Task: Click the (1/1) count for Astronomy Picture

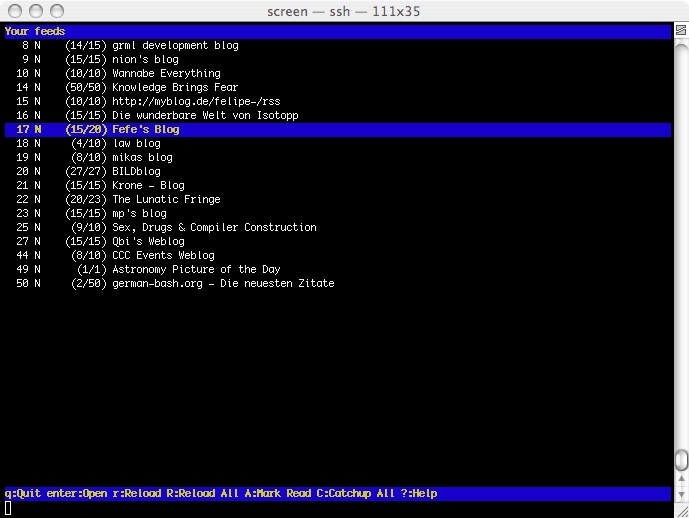Action: [x=92, y=269]
